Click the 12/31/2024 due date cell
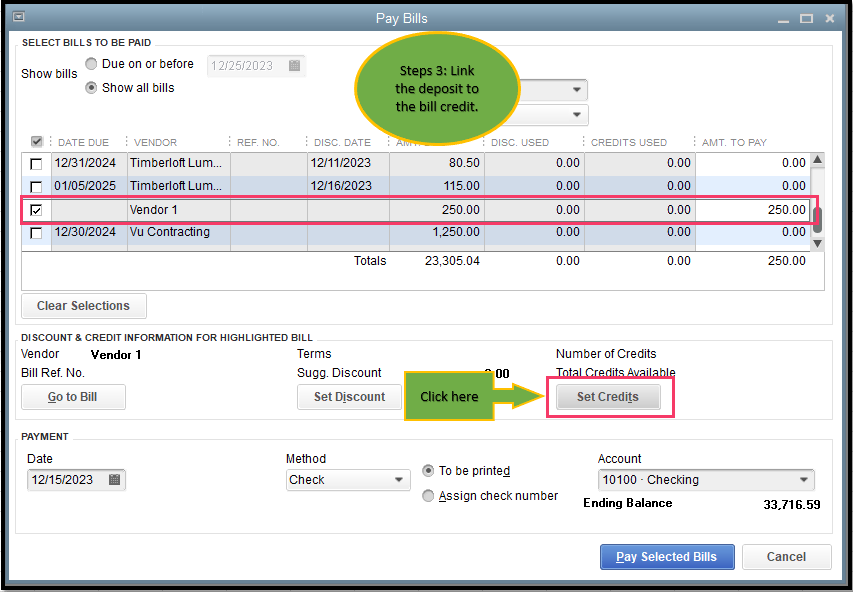 (x=90, y=163)
